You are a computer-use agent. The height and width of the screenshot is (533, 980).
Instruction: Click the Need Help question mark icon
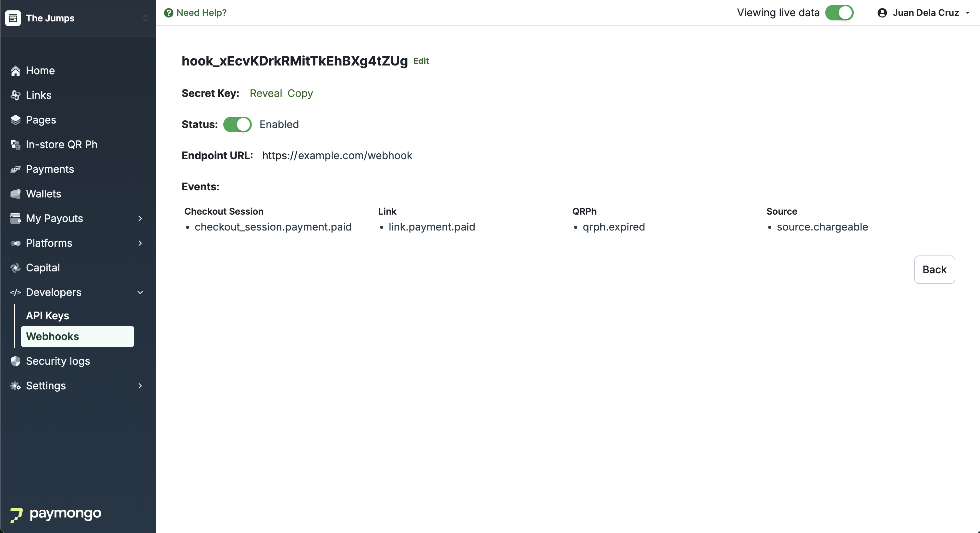168,13
